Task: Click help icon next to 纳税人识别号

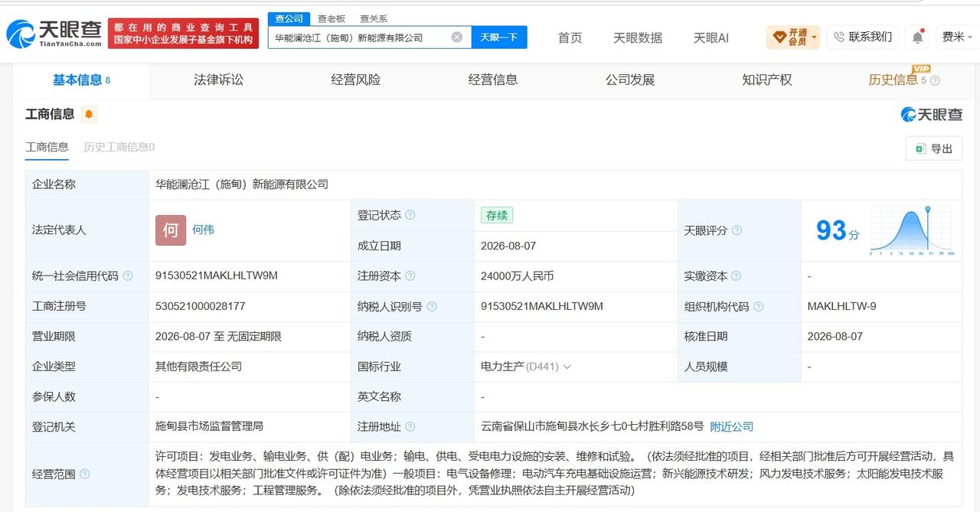Action: 432,306
